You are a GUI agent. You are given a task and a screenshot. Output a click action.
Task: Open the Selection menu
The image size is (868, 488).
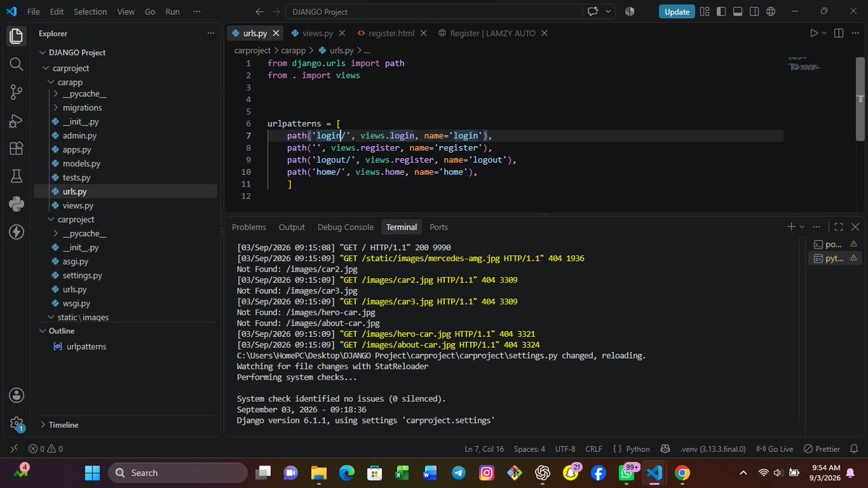coord(90,12)
